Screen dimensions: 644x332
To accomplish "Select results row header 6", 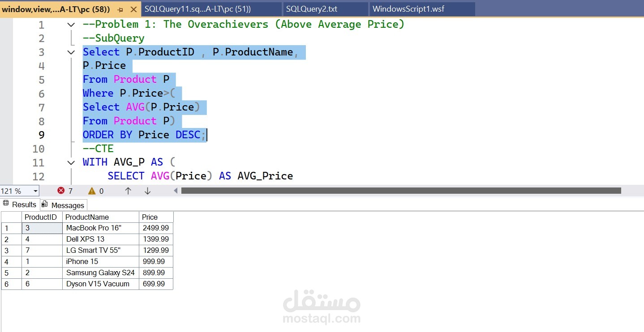I will coord(12,284).
